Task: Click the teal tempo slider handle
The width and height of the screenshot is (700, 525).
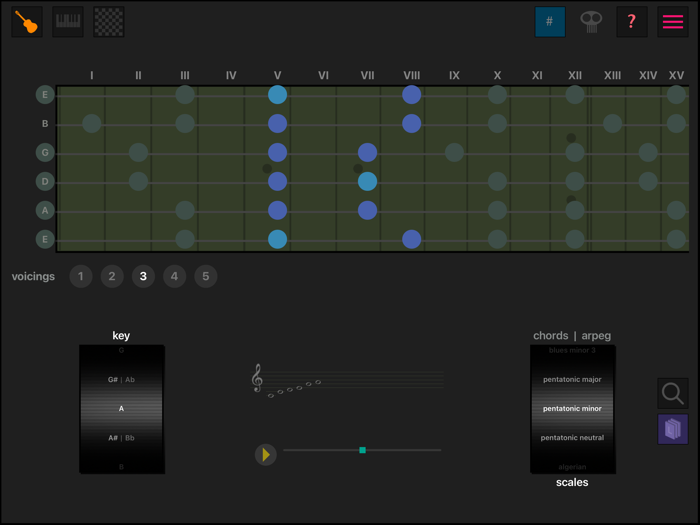Action: coord(362,450)
